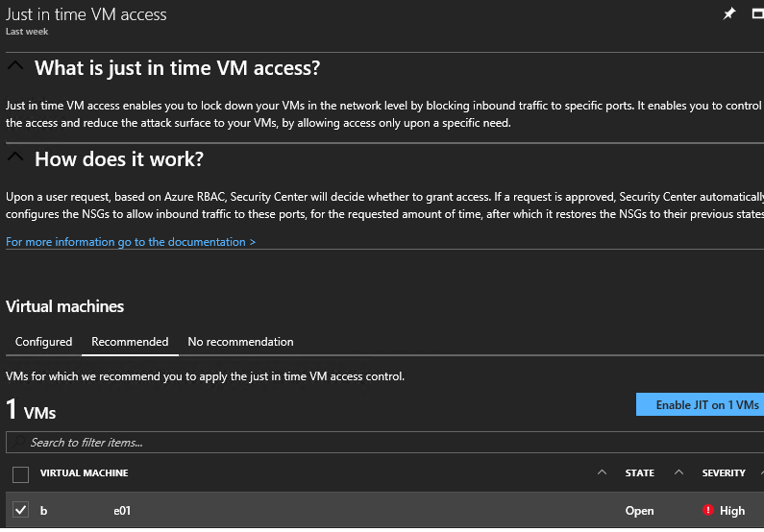The width and height of the screenshot is (764, 532).
Task: Toggle the select-all checkbox in the table header
Action: [x=20, y=473]
